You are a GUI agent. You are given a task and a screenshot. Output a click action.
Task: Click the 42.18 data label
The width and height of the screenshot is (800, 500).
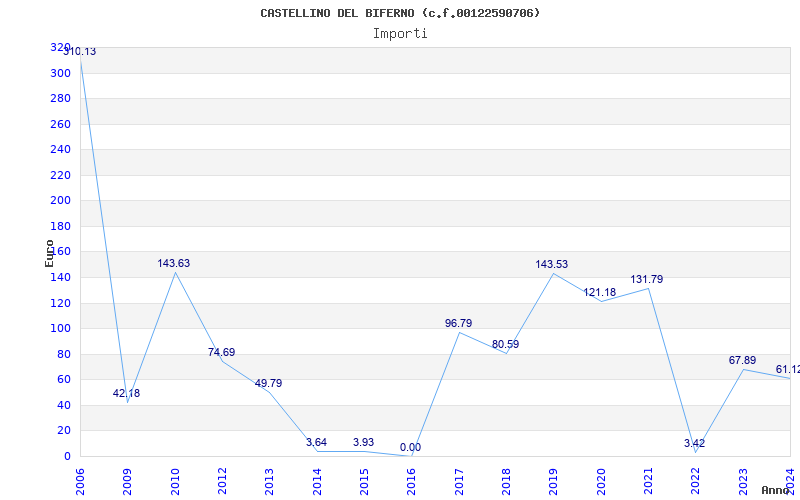[126, 393]
